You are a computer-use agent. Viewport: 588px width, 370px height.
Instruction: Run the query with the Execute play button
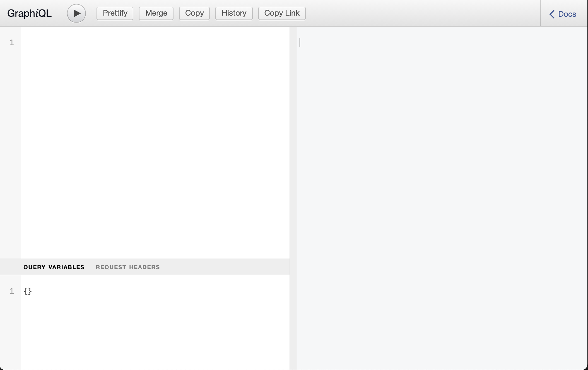point(76,13)
